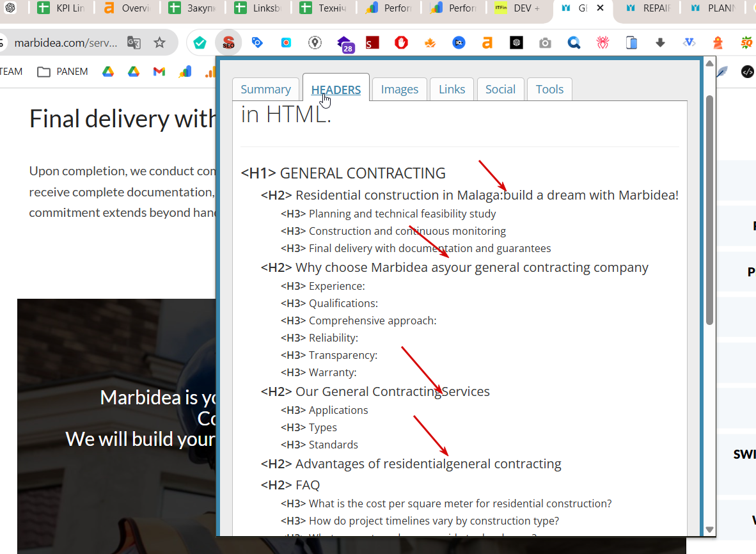Click the H3 Transparency: entry

point(329,356)
